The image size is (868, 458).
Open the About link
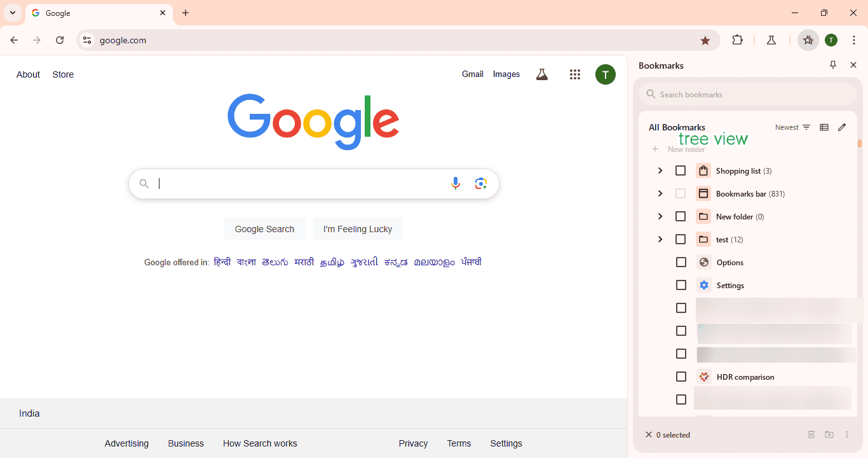[28, 74]
